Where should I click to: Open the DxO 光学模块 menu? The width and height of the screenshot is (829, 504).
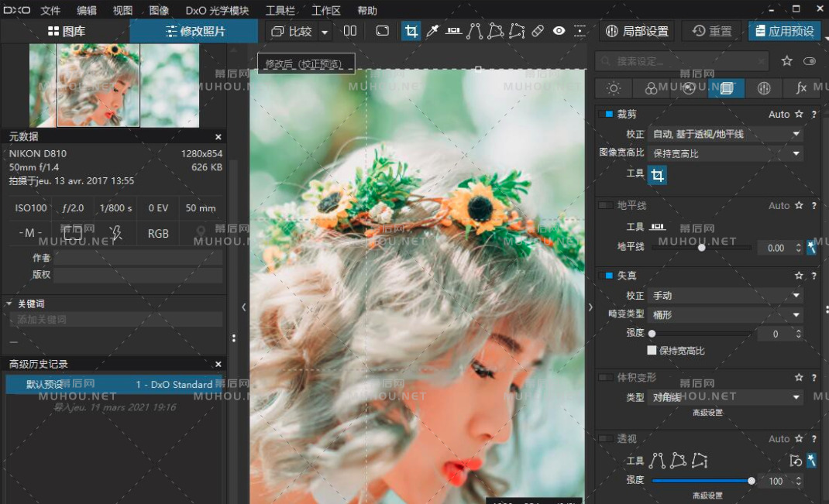click(x=217, y=11)
